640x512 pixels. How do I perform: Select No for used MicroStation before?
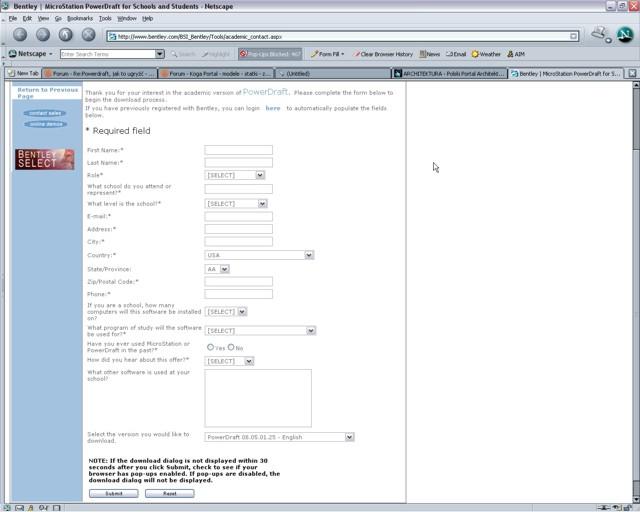click(231, 347)
